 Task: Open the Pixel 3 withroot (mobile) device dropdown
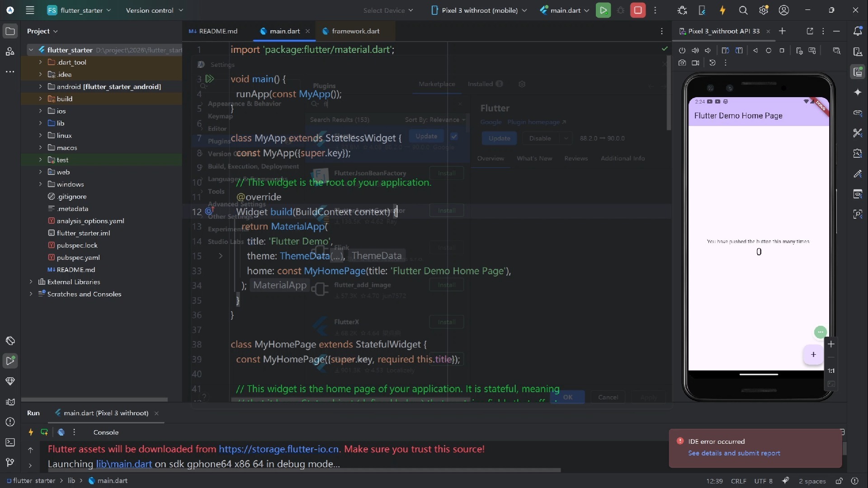[479, 10]
